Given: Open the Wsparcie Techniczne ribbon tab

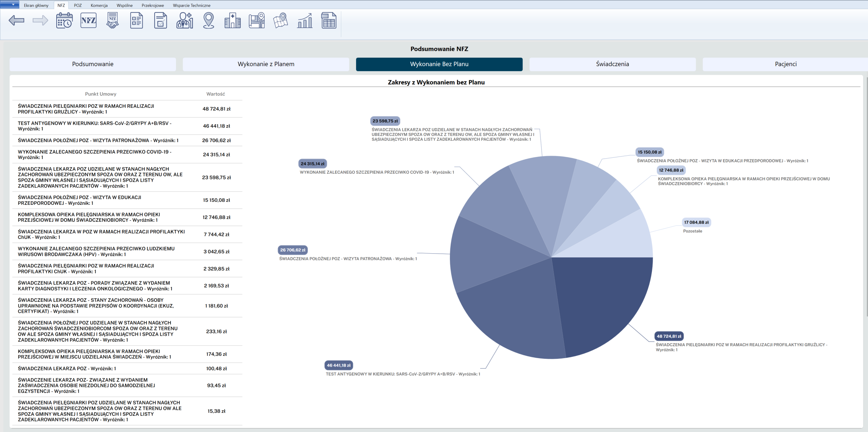Looking at the screenshot, I should tap(192, 5).
